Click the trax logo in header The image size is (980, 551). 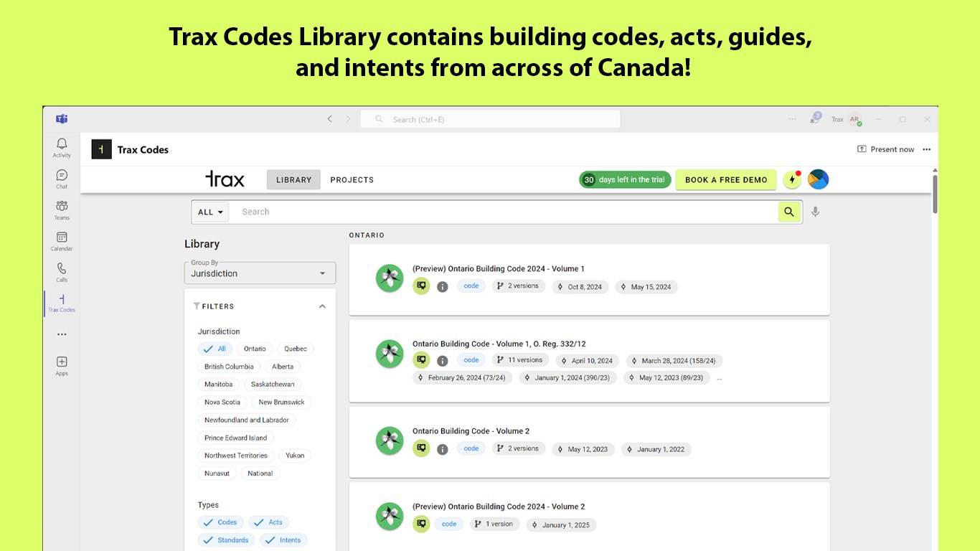(225, 179)
